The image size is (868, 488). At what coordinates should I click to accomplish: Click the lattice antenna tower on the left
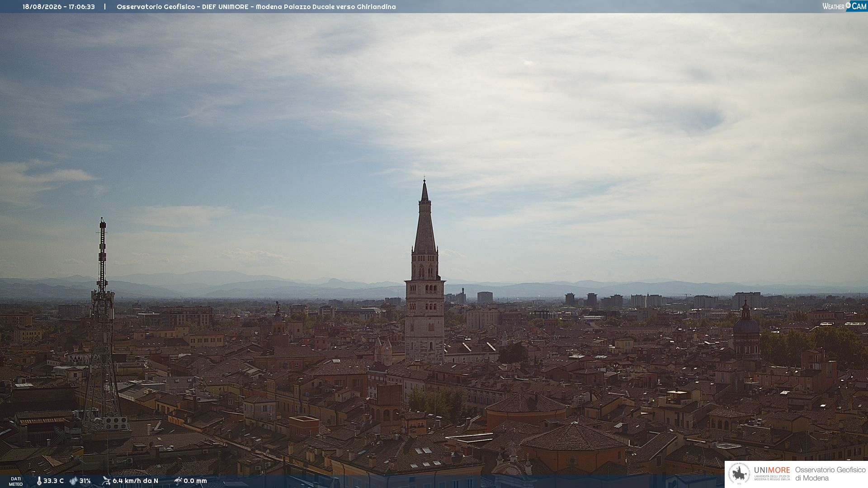point(102,323)
